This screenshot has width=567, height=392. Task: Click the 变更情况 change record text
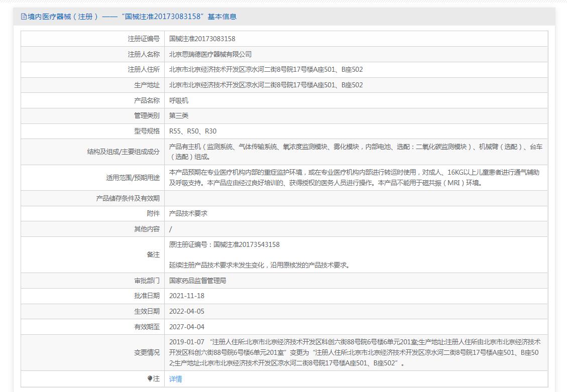[x=354, y=352]
